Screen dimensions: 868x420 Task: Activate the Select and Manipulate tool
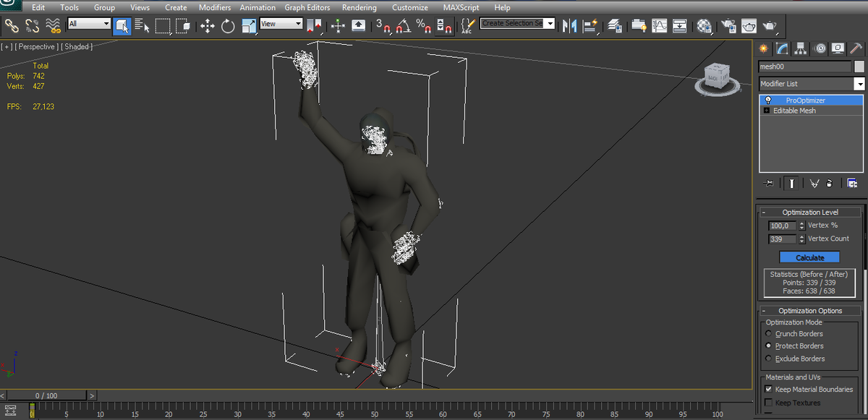(338, 26)
